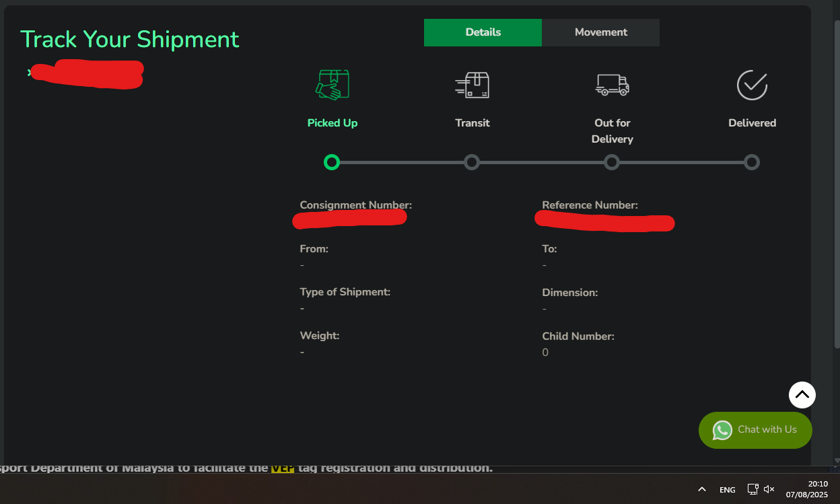840x504 pixels.
Task: Unmute via the taskbar speaker icon
Action: [769, 489]
